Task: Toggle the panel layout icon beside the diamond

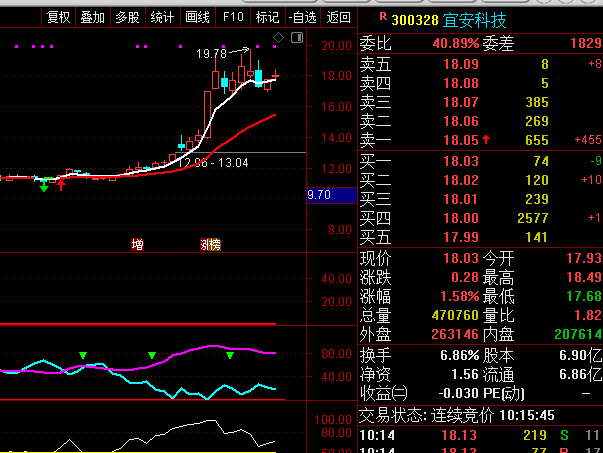Action: coord(297,37)
